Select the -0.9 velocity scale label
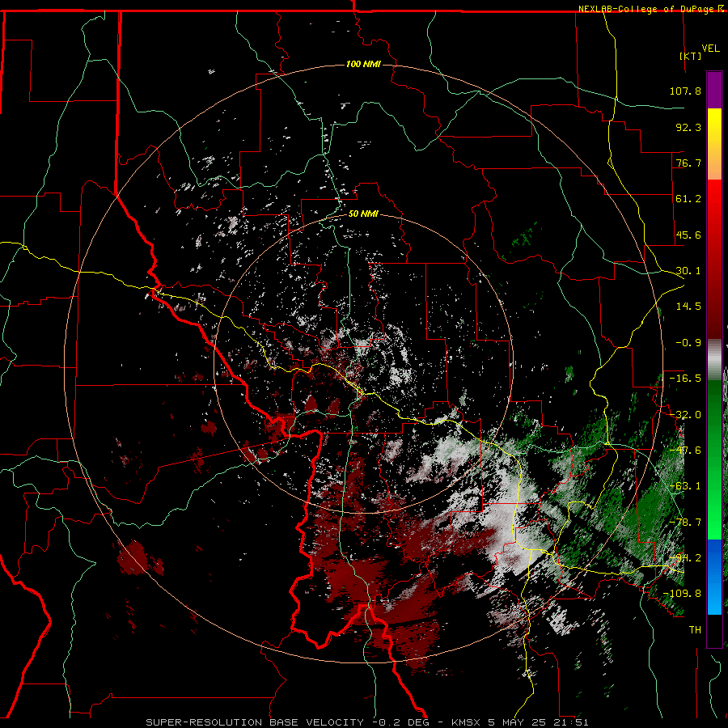The height and width of the screenshot is (728, 728). pos(688,343)
